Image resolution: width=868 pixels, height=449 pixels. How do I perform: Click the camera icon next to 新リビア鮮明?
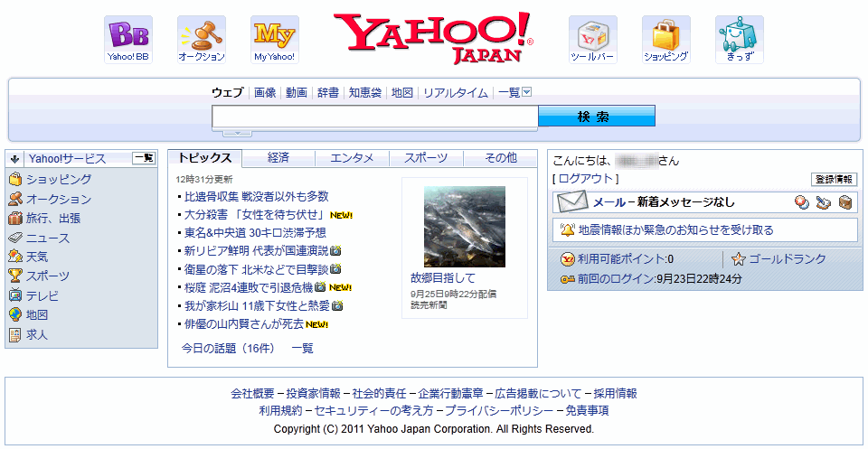point(335,251)
